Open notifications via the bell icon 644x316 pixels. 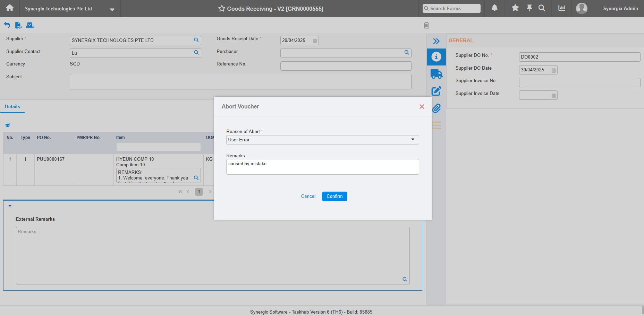coord(494,8)
